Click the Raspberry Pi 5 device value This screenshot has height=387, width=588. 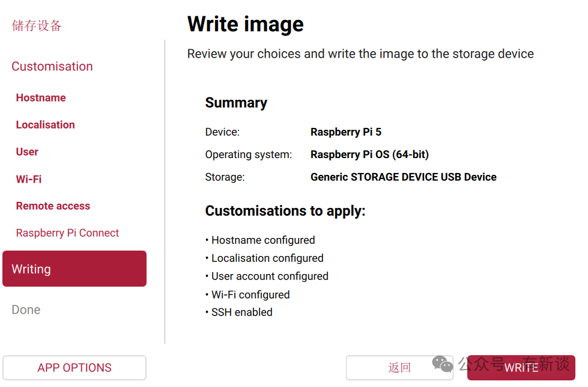pyautogui.click(x=346, y=132)
